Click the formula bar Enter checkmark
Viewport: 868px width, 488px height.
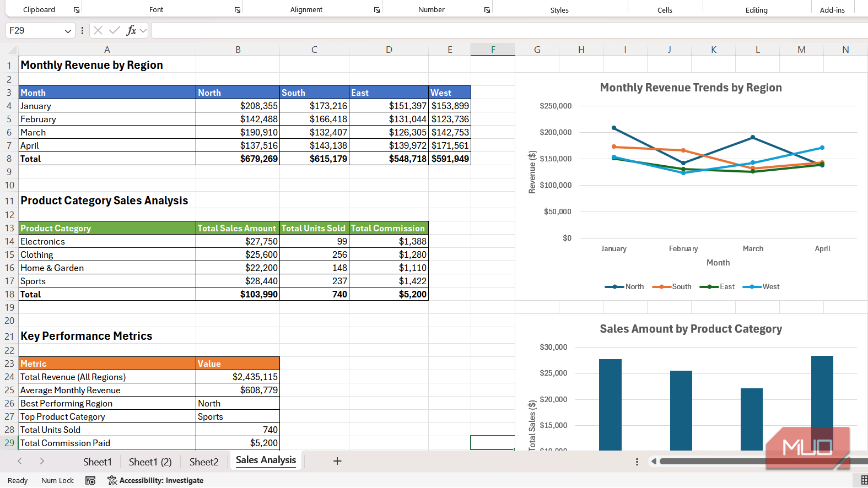[115, 30]
